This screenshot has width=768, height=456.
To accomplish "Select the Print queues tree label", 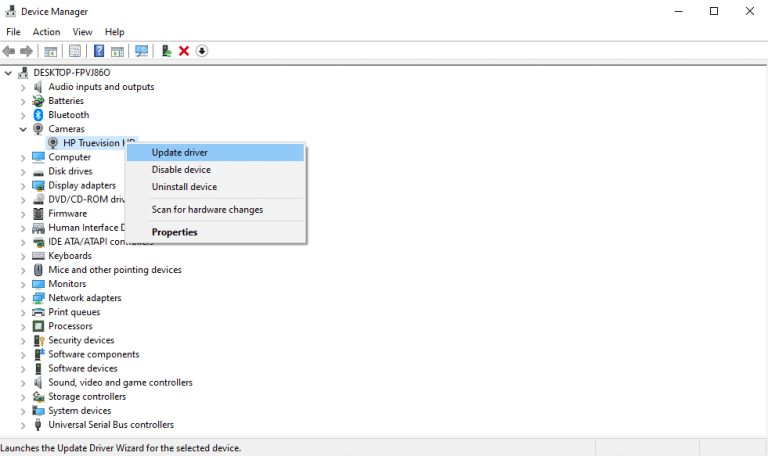I will [74, 312].
